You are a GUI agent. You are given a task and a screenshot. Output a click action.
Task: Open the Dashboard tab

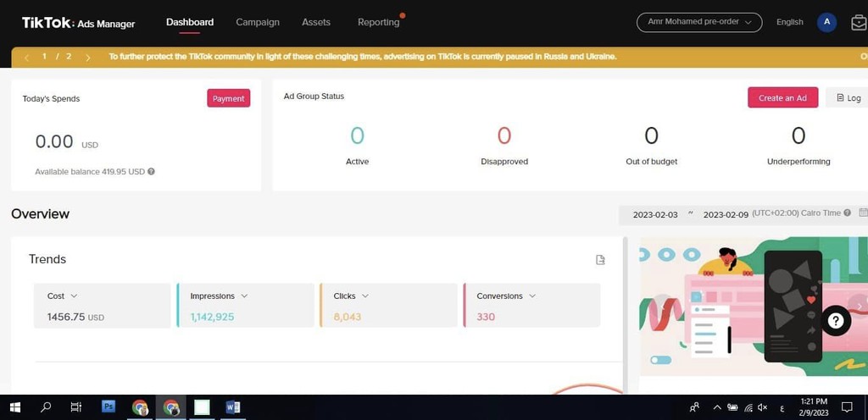[190, 22]
